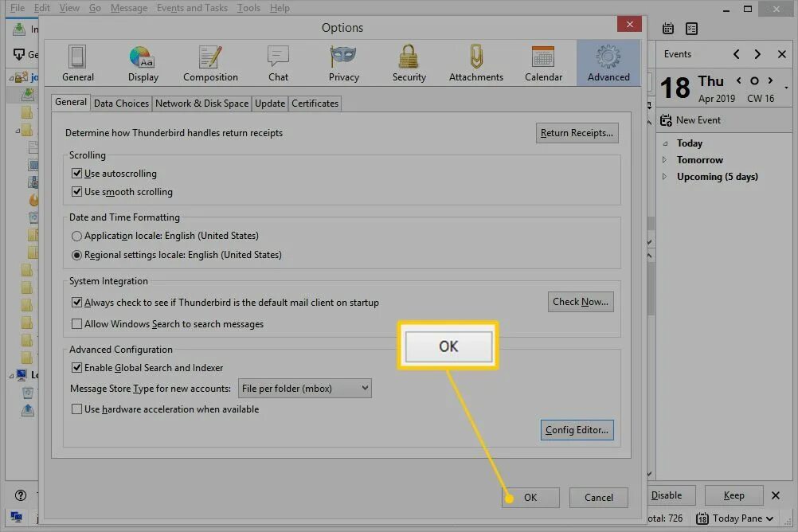Click the help question mark icon
Screen dimensions: 798x532
[x=21, y=495]
